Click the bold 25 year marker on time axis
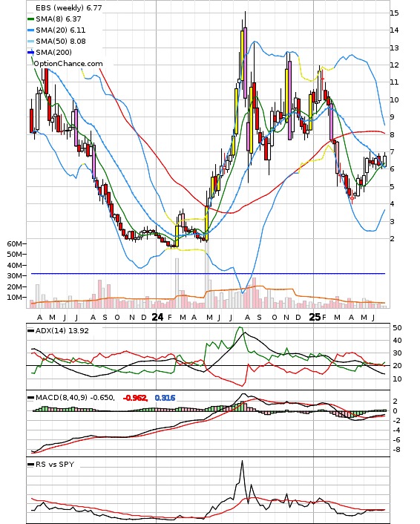Image resolution: width=420 pixels, height=524 pixels. pos(315,317)
